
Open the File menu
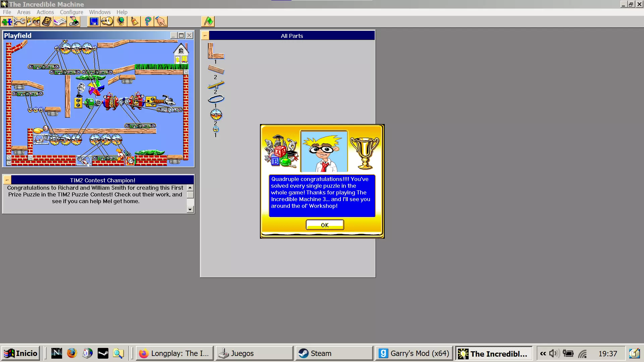7,12
